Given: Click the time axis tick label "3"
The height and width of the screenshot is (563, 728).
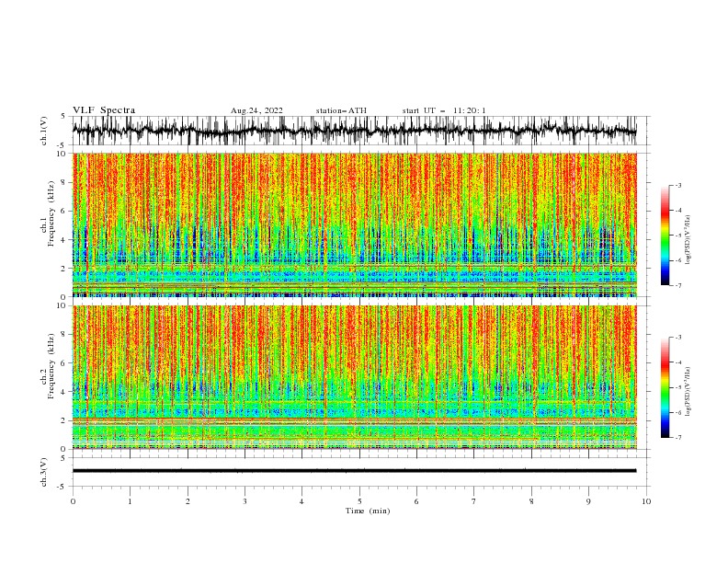Looking at the screenshot, I should 245,501.
